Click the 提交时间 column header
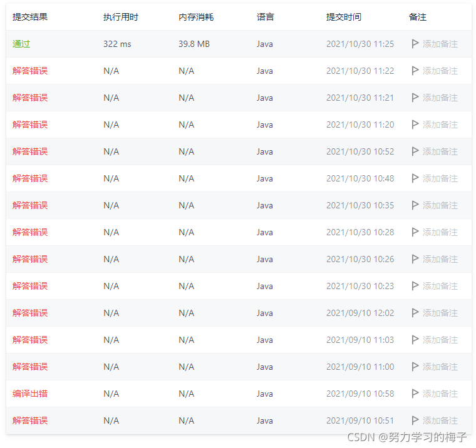 344,17
